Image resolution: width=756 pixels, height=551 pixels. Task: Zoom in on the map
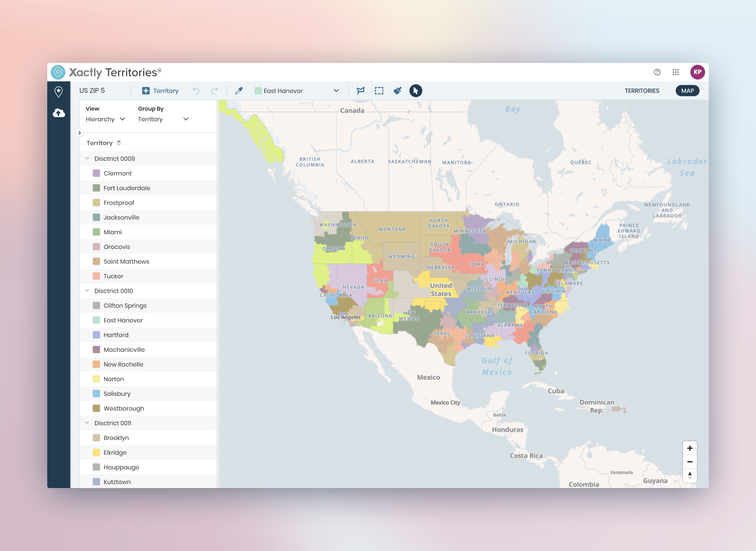(690, 448)
